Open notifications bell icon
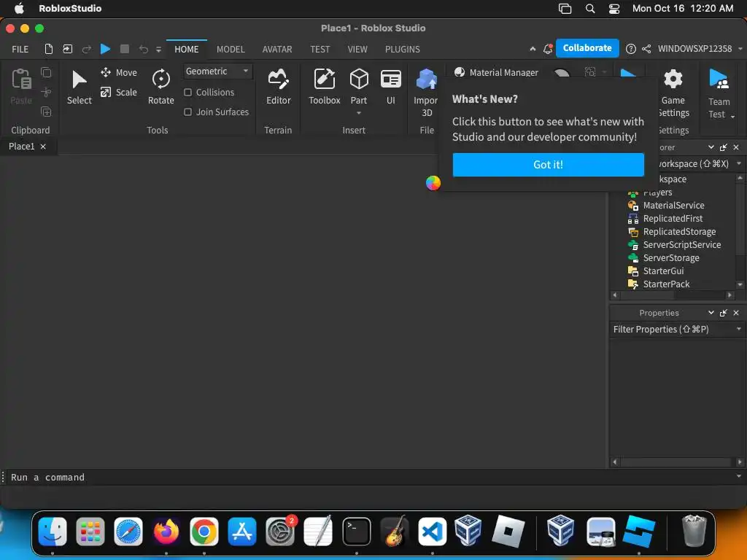This screenshot has height=560, width=747. 548,49
